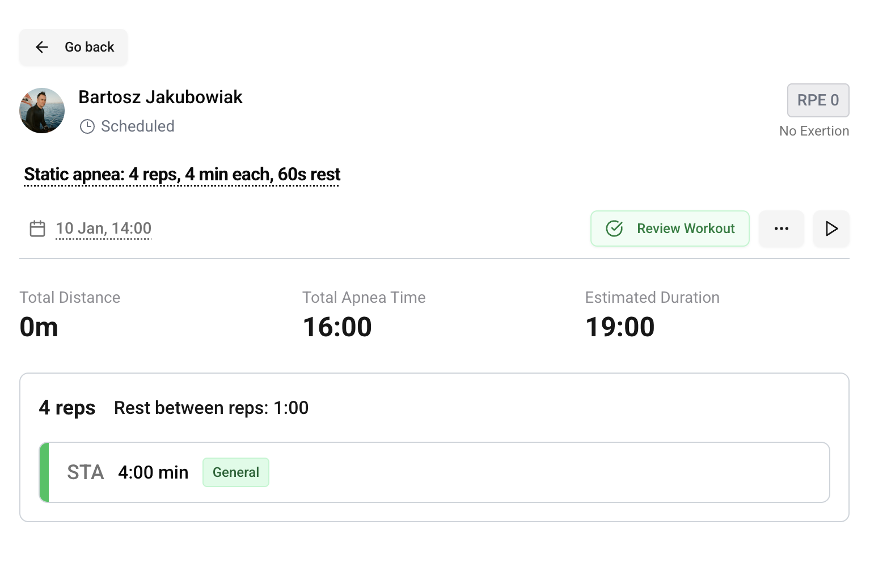This screenshot has width=870, height=588.
Task: Click the 4 reps heading
Action: click(67, 408)
